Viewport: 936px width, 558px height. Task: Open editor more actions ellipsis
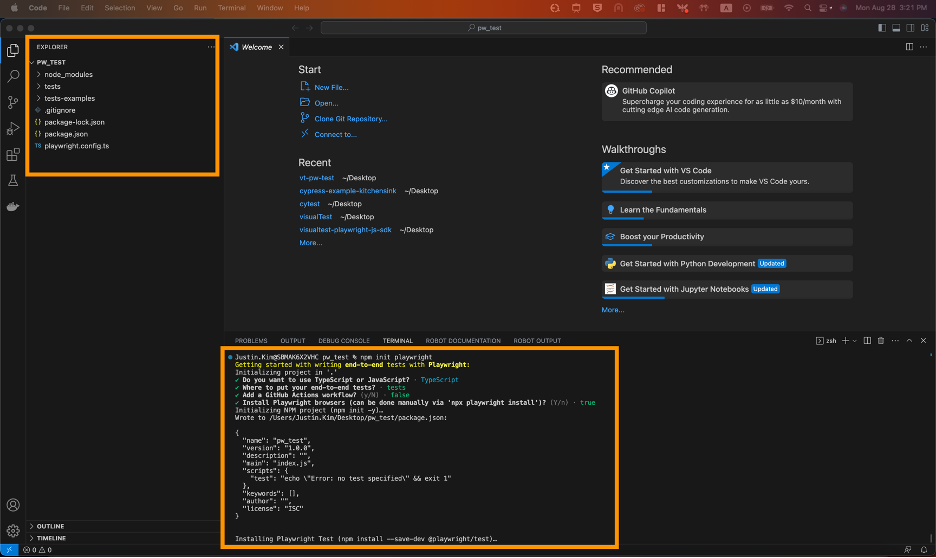923,47
